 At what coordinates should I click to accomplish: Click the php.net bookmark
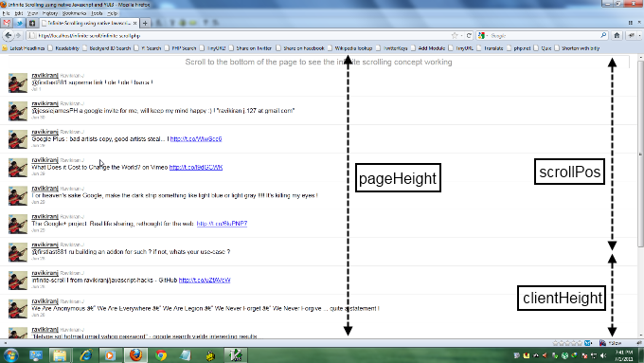click(518, 48)
